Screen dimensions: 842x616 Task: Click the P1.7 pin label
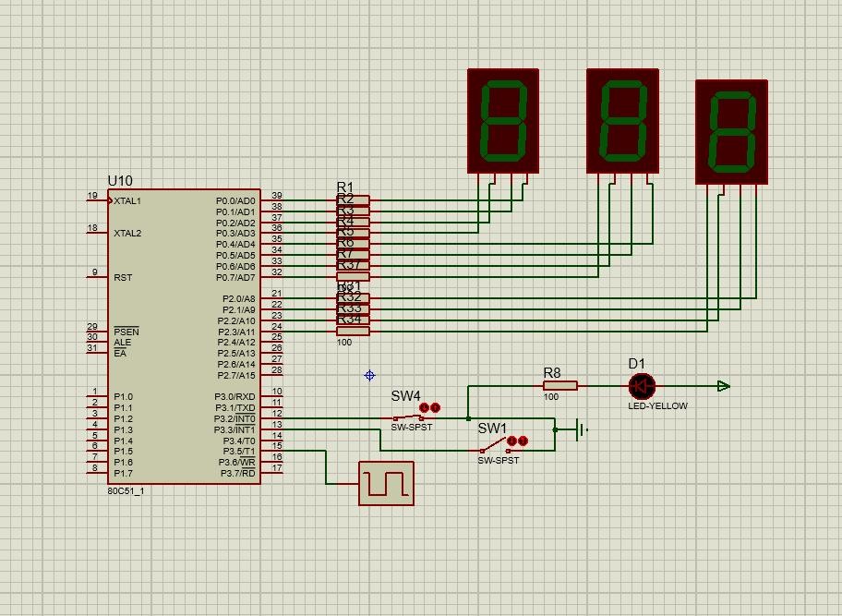tap(123, 473)
